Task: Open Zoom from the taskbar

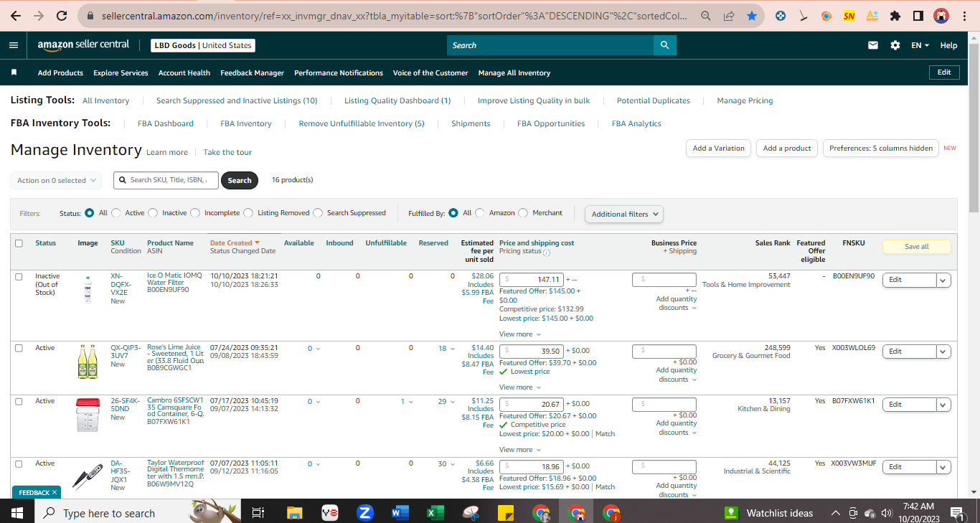Action: coord(364,512)
